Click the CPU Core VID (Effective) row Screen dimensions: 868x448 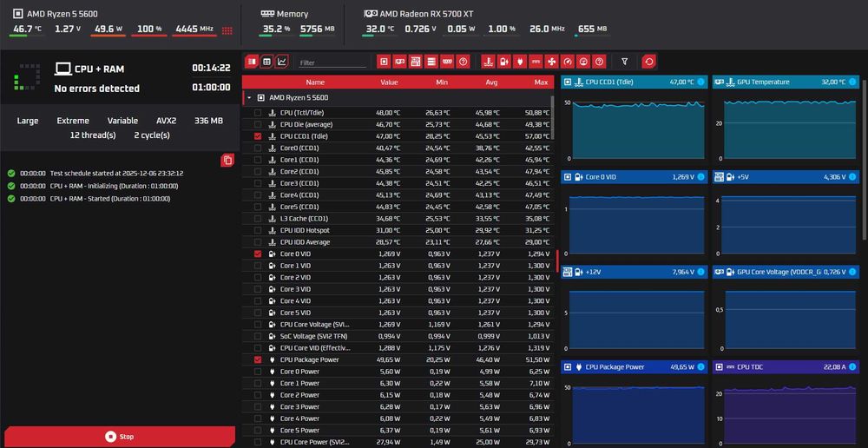[x=398, y=348]
